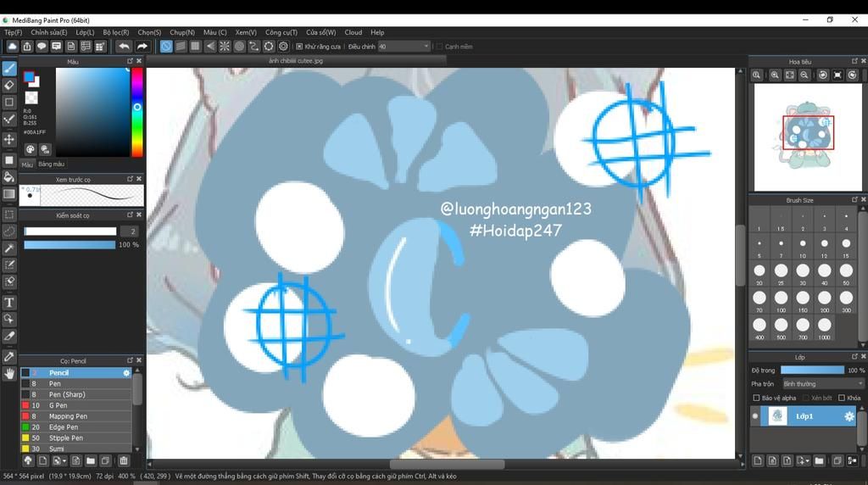This screenshot has width=868, height=485.
Task: Toggle the Cạnh mềm checkbox
Action: click(440, 47)
